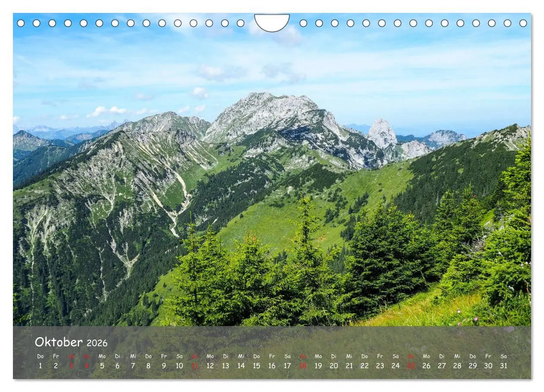Select date 28 in the calendar strip

point(457,366)
